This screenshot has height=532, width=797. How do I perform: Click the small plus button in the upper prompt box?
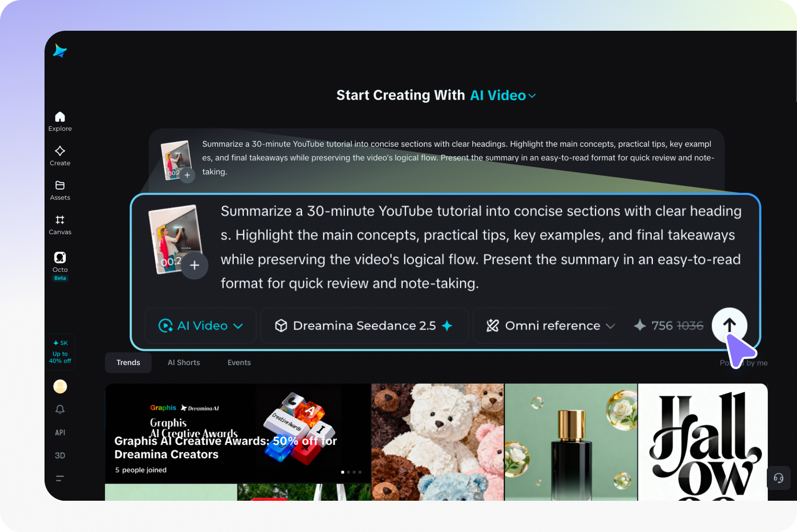187,175
